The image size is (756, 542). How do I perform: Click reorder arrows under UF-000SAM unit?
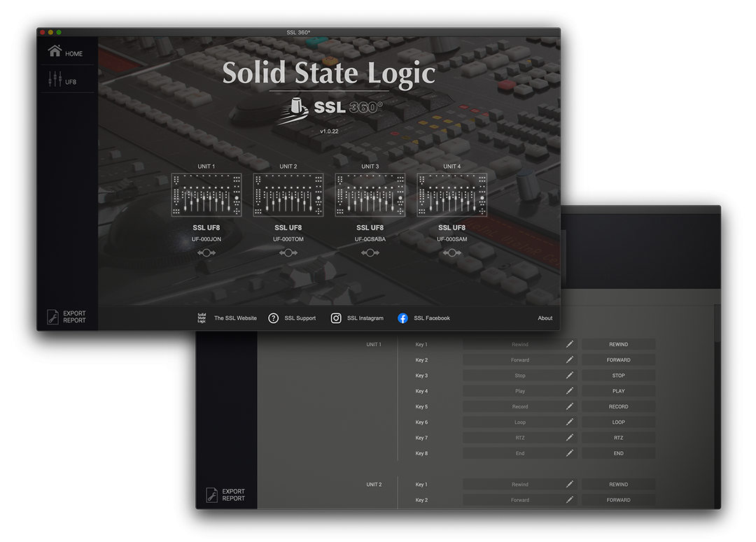[x=452, y=252]
